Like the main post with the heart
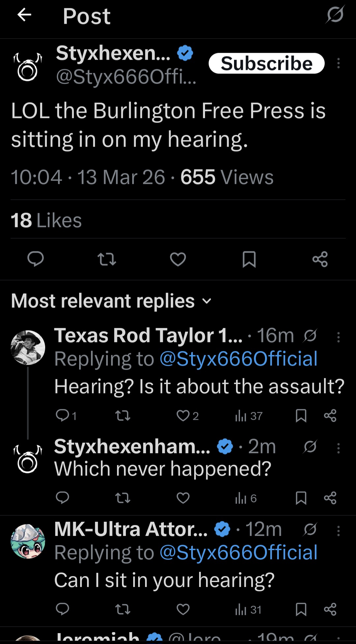 click(178, 259)
